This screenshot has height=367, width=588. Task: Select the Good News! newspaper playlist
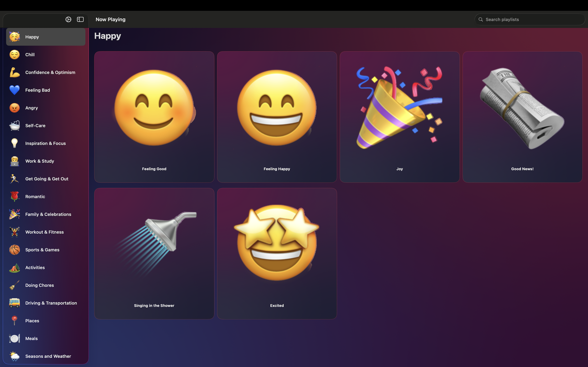tap(522, 117)
